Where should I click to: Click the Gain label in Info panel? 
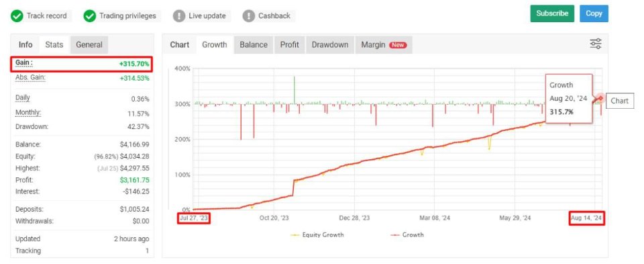click(x=24, y=63)
